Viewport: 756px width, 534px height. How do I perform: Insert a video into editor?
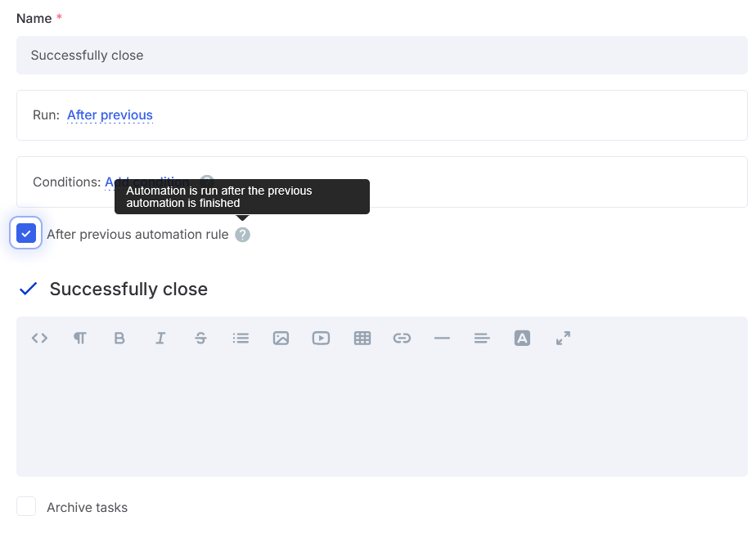pyautogui.click(x=321, y=338)
